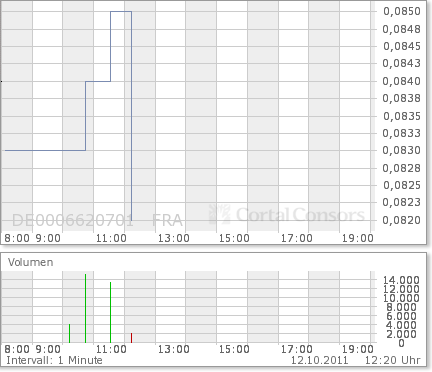Click the 0,0833 price axis label

click(x=402, y=133)
